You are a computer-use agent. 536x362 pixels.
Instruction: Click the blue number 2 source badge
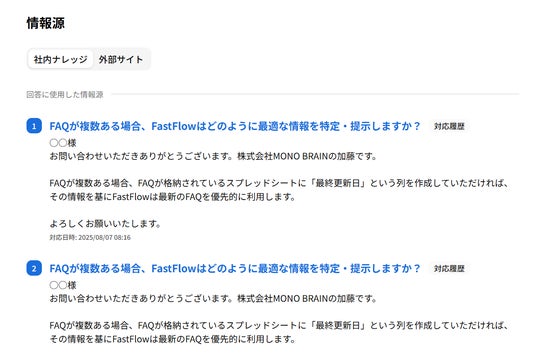coord(34,268)
